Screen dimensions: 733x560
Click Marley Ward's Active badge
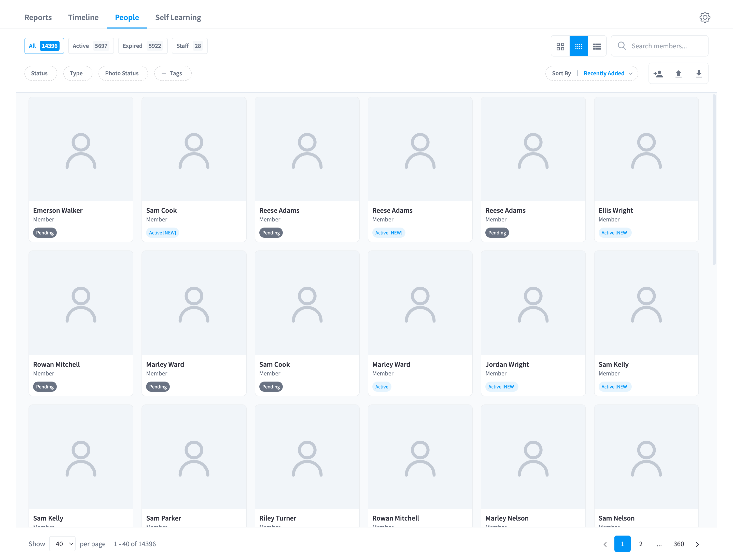(x=382, y=387)
